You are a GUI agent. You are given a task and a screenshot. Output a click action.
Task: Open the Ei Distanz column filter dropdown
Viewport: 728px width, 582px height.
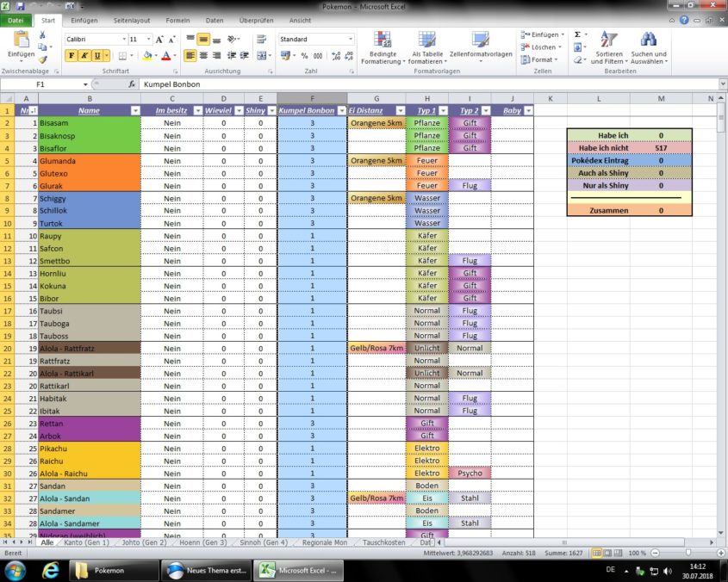click(401, 110)
